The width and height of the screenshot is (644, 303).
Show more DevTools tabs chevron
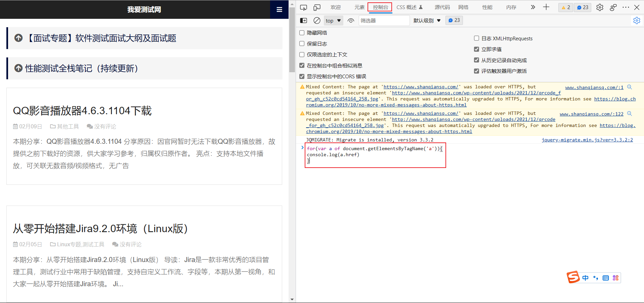tap(533, 7)
